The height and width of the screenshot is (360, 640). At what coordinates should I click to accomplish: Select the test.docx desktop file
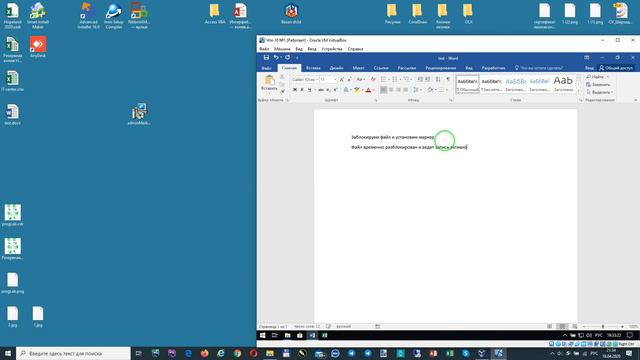[x=12, y=114]
